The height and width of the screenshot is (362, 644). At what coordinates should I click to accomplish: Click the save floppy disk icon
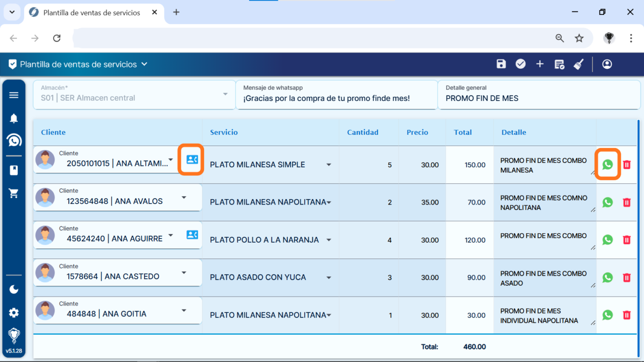point(501,64)
